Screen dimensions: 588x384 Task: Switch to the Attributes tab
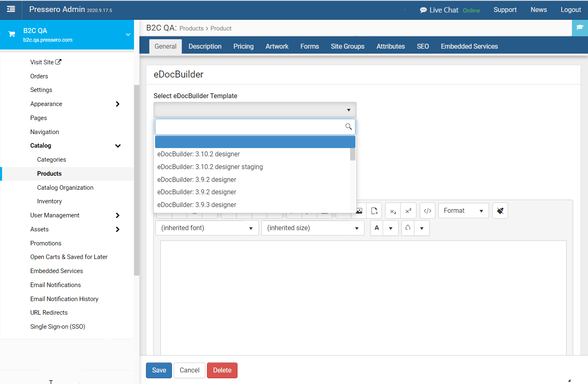point(390,47)
